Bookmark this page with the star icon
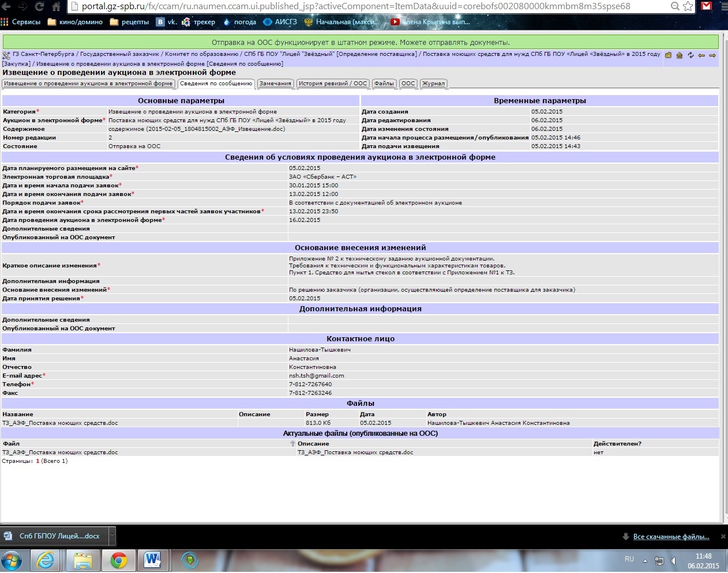This screenshot has width=728, height=573. coord(688,6)
